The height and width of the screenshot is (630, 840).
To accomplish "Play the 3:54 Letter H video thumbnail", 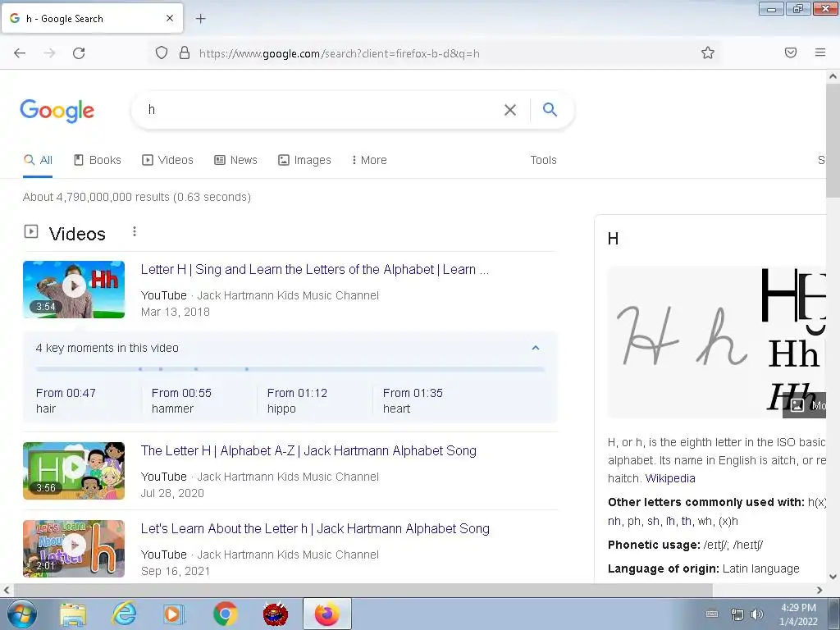I will (x=74, y=290).
